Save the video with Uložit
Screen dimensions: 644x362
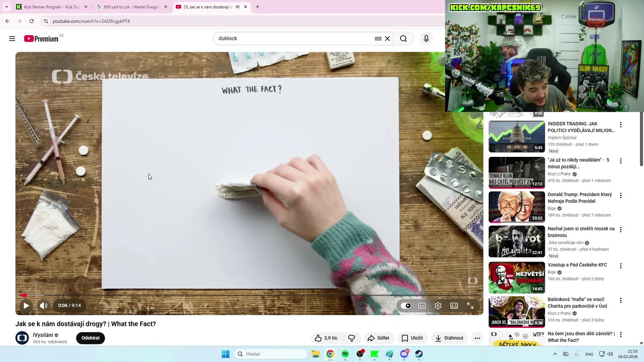coord(412,338)
